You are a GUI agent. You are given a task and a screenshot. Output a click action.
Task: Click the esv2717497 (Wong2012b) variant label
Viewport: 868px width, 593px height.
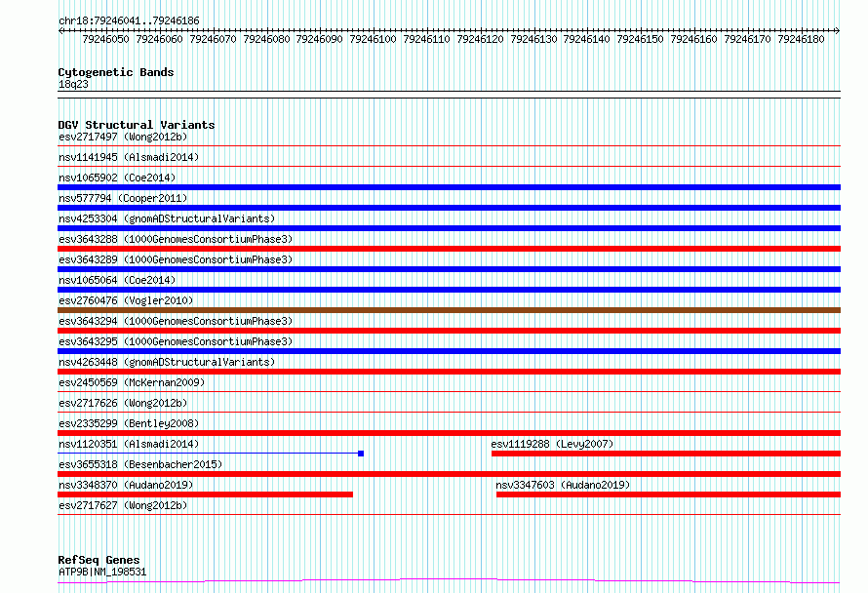[123, 137]
